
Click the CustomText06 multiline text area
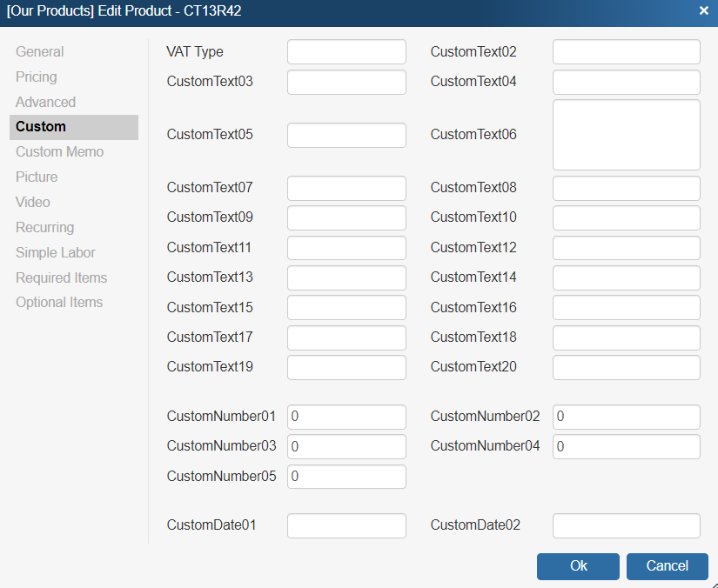[626, 135]
